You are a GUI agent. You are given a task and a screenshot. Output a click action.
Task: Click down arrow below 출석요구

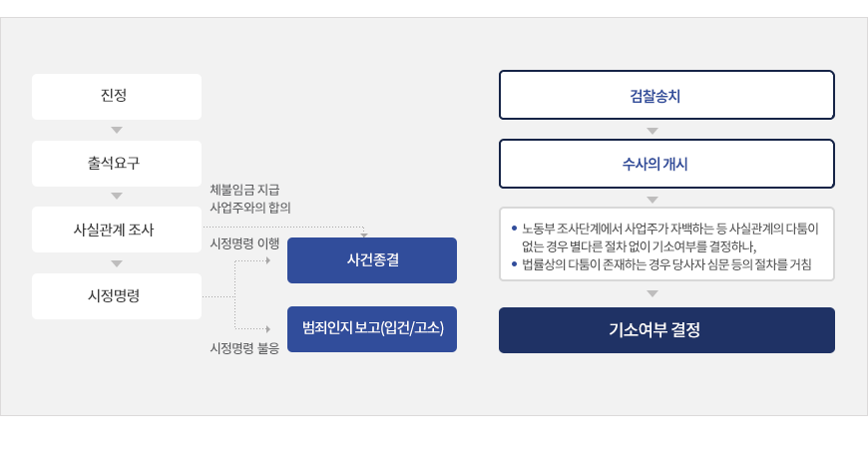pos(117,196)
